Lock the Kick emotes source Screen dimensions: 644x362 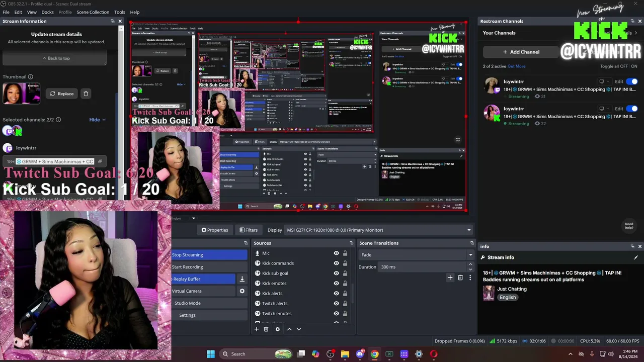point(345,284)
